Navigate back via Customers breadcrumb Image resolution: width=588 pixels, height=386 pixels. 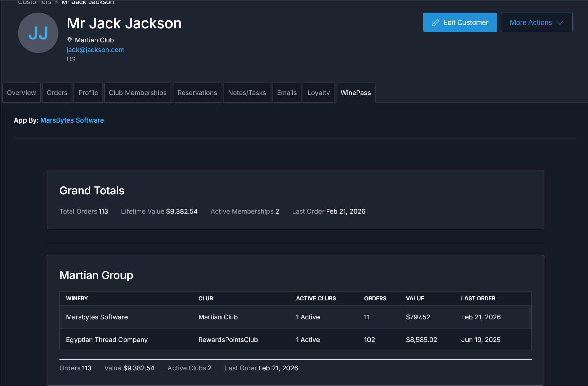tap(35, 3)
